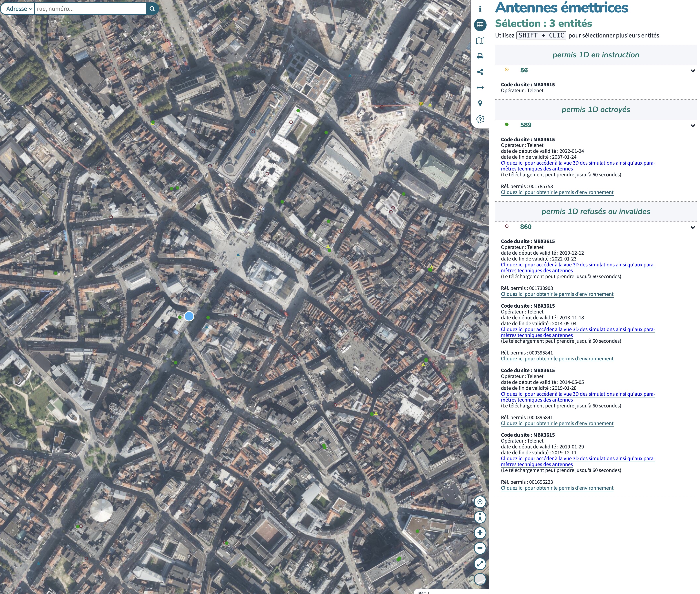Open the attribute table icon
The image size is (700, 594).
480,25
